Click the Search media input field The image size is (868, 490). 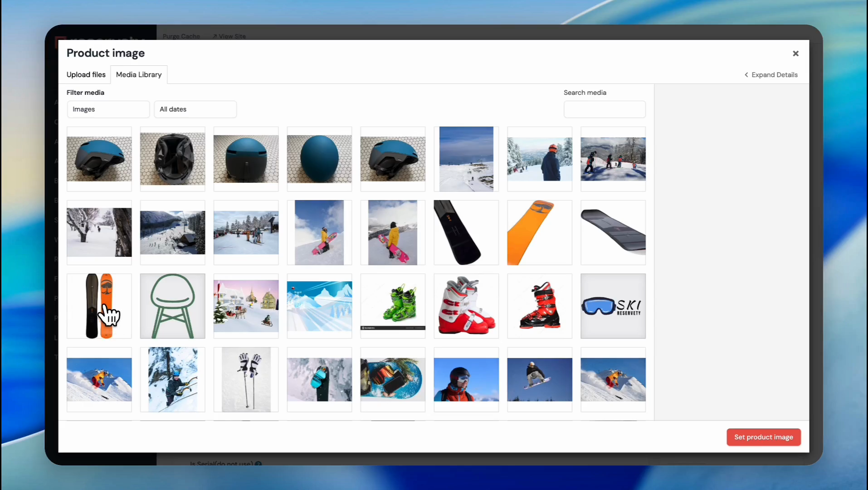click(604, 110)
